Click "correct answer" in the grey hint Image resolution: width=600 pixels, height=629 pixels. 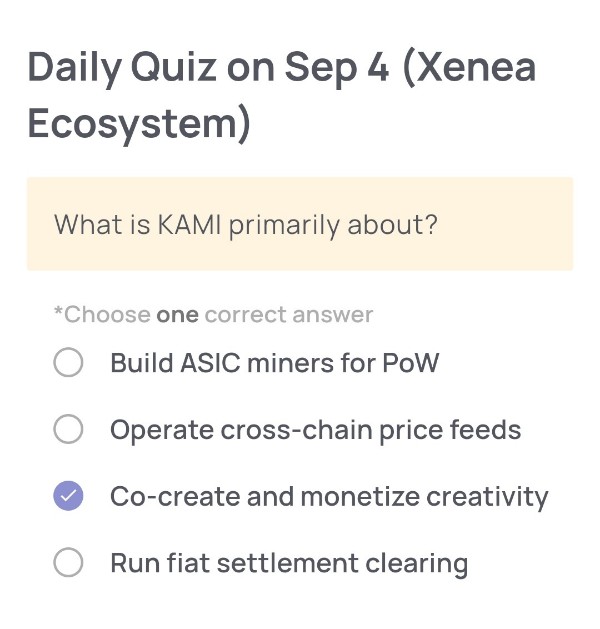click(x=289, y=315)
